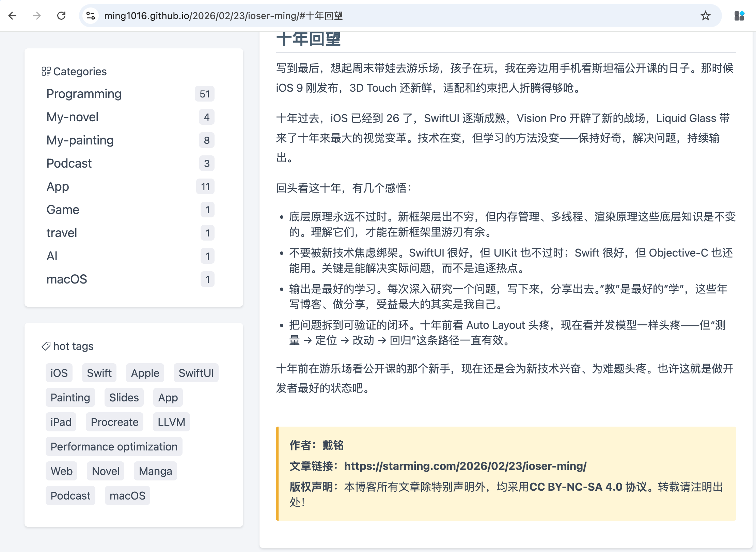Image resolution: width=756 pixels, height=552 pixels.
Task: Open the starming.com article link
Action: click(x=465, y=466)
